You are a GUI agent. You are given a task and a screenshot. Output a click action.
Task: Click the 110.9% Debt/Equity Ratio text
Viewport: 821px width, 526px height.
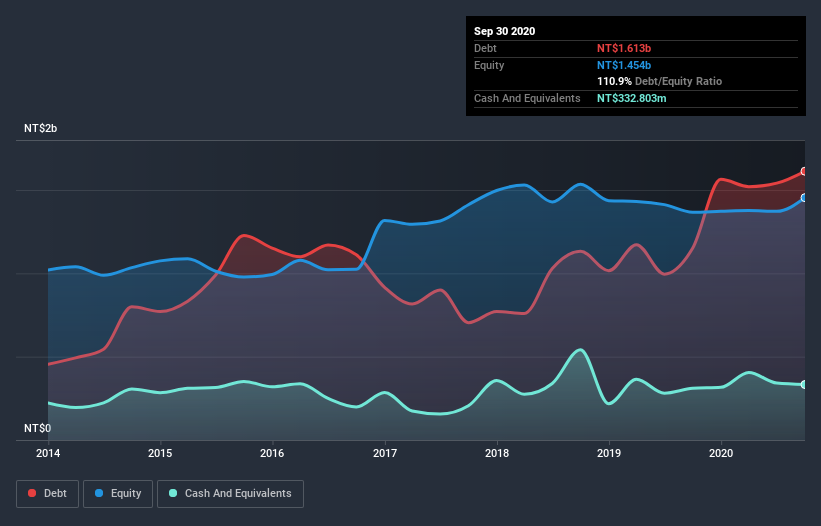[660, 81]
